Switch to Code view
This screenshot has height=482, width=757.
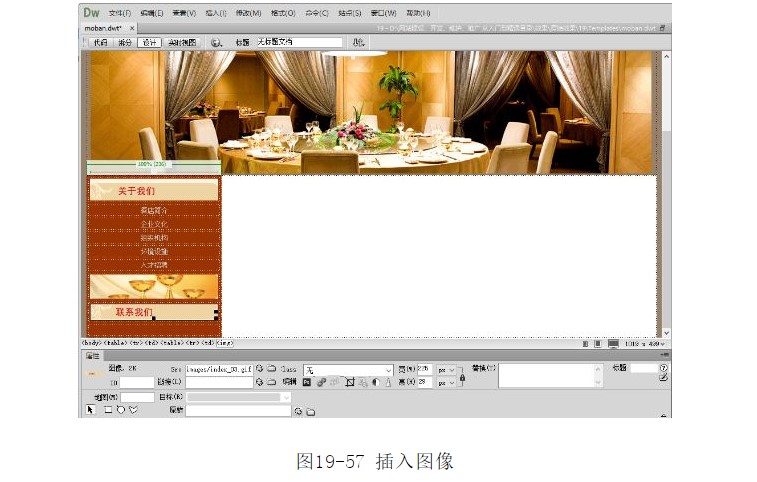click(99, 43)
